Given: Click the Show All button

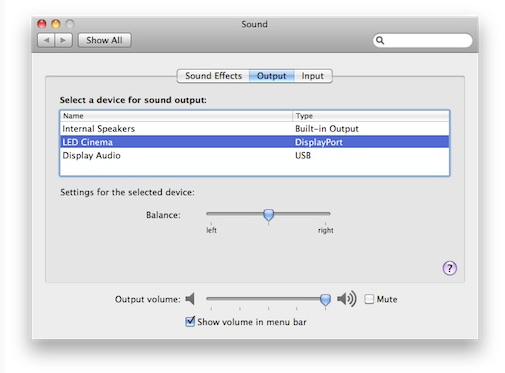Looking at the screenshot, I should click(x=104, y=40).
